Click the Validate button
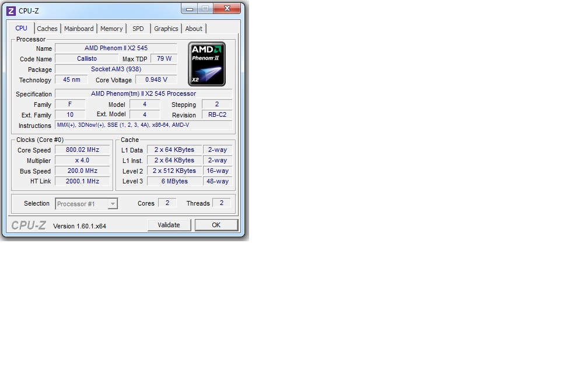Viewport: 588px width, 368px height. (x=169, y=225)
